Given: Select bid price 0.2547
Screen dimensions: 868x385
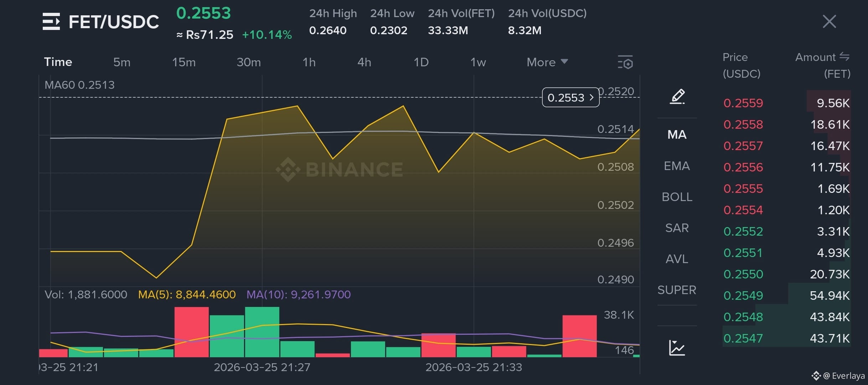Looking at the screenshot, I should [x=743, y=338].
